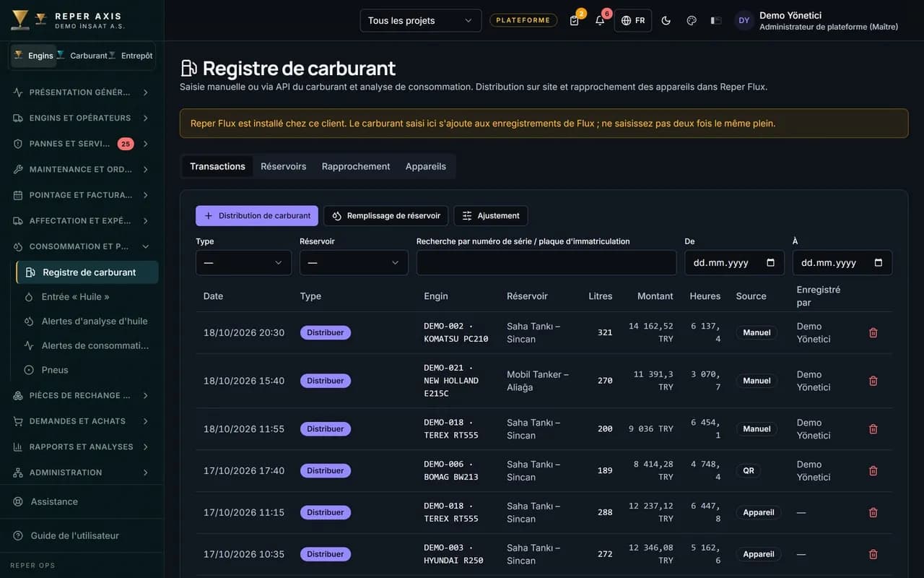Open Alertes d'analyse d'huile
This screenshot has width=924, height=578.
[87, 321]
